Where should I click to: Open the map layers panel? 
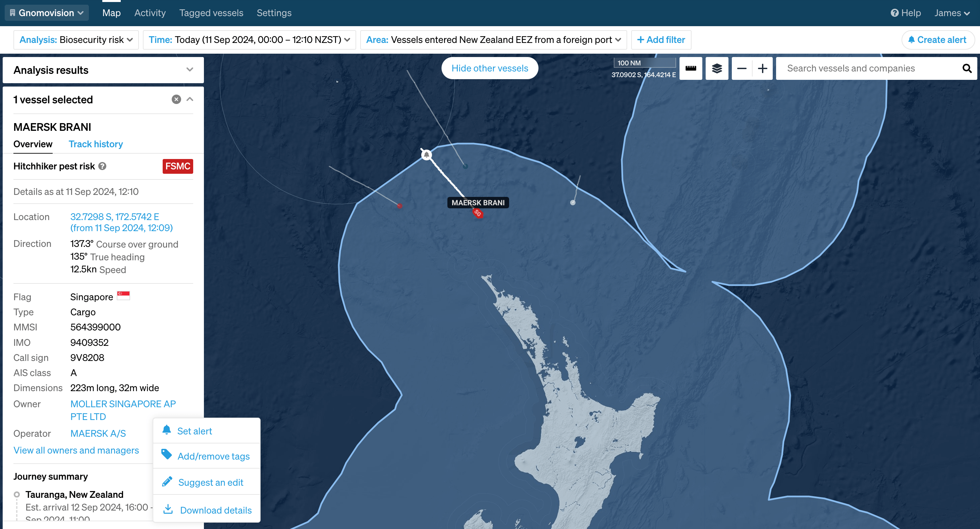click(x=717, y=68)
